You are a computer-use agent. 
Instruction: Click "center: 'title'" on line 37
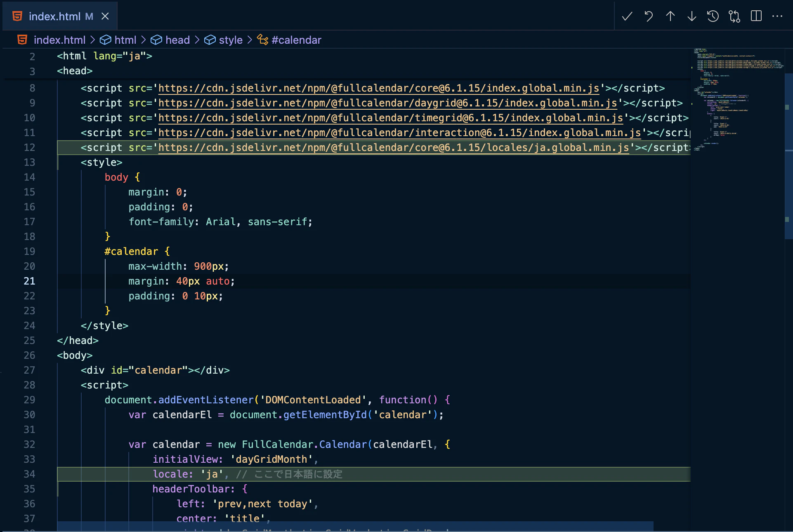221,519
